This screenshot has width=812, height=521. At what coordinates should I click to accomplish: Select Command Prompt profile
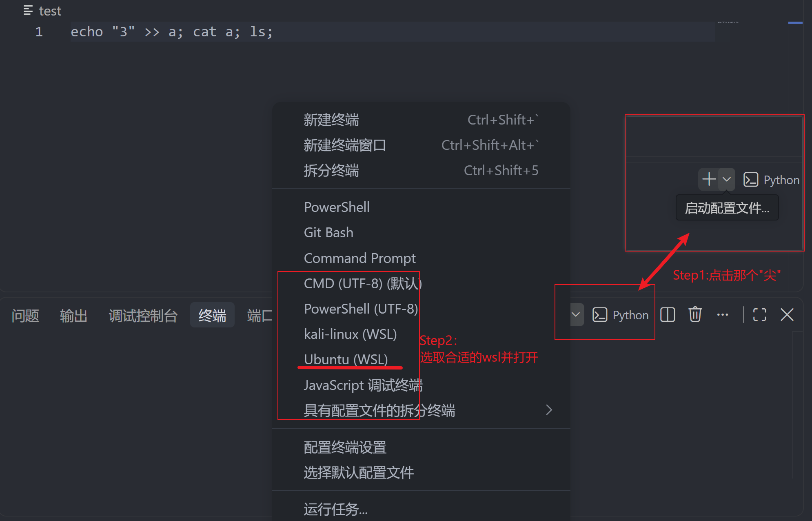(421, 258)
